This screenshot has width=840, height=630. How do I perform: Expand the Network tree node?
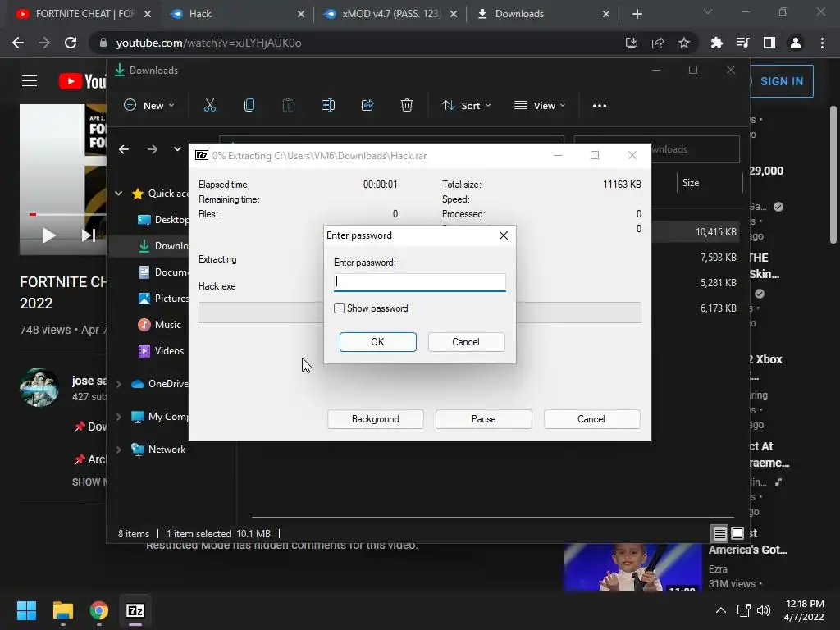point(118,450)
